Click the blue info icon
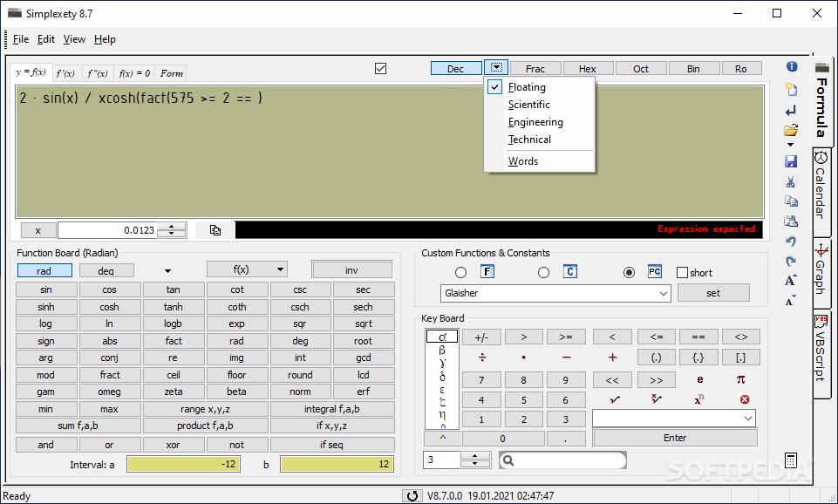Image resolution: width=838 pixels, height=504 pixels. (792, 66)
